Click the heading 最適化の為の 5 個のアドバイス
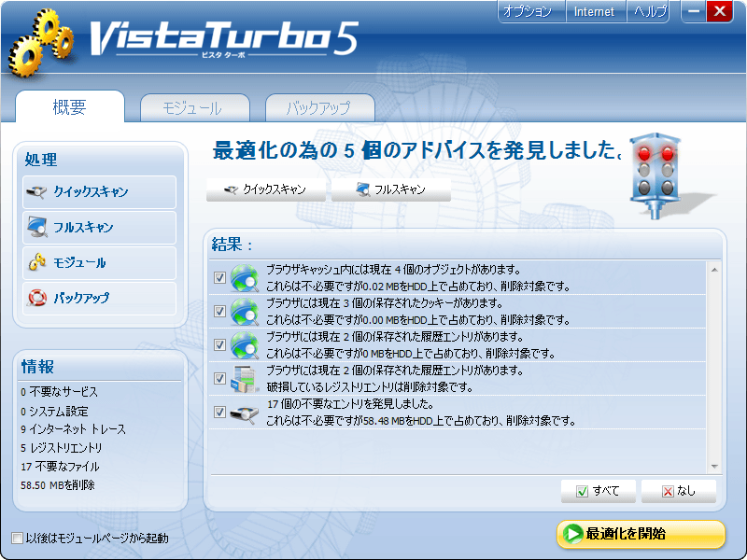 click(x=417, y=150)
